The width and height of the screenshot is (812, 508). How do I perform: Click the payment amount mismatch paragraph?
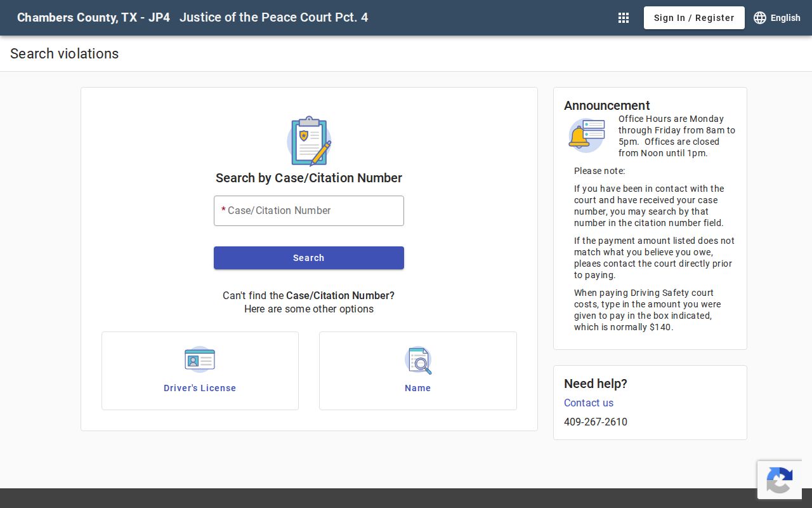click(x=654, y=258)
